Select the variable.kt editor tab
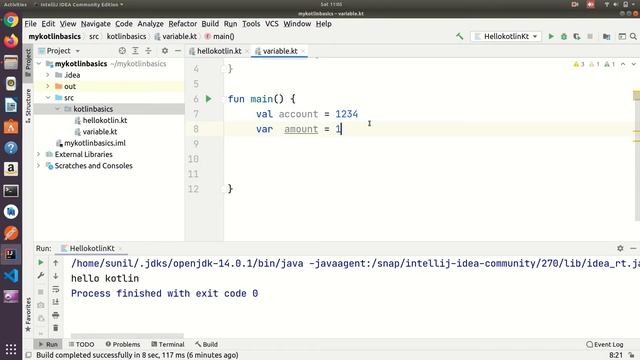This screenshot has width=640, height=360. point(280,51)
